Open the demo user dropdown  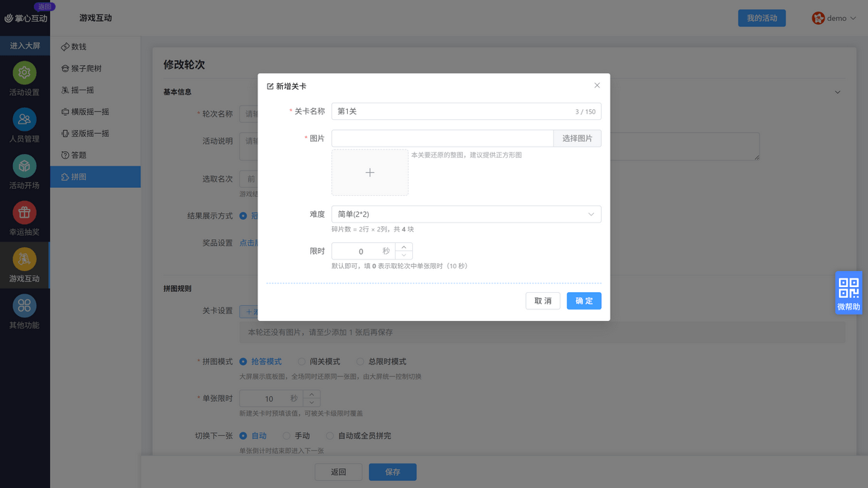(833, 18)
